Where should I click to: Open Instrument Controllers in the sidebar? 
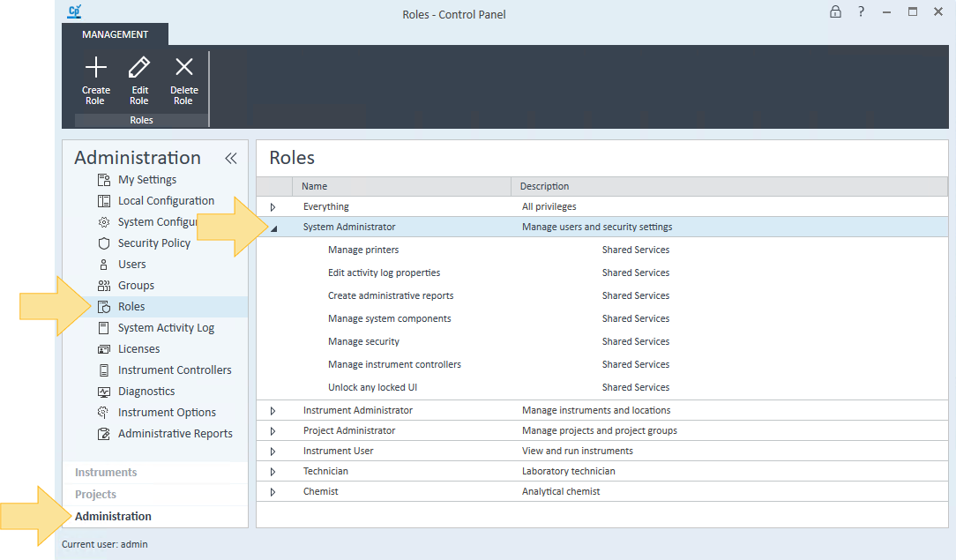click(174, 370)
